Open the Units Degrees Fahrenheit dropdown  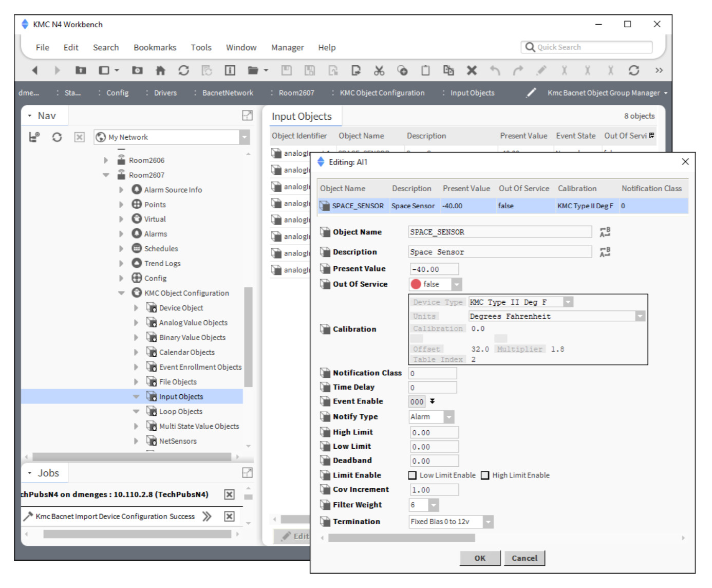pyautogui.click(x=640, y=317)
